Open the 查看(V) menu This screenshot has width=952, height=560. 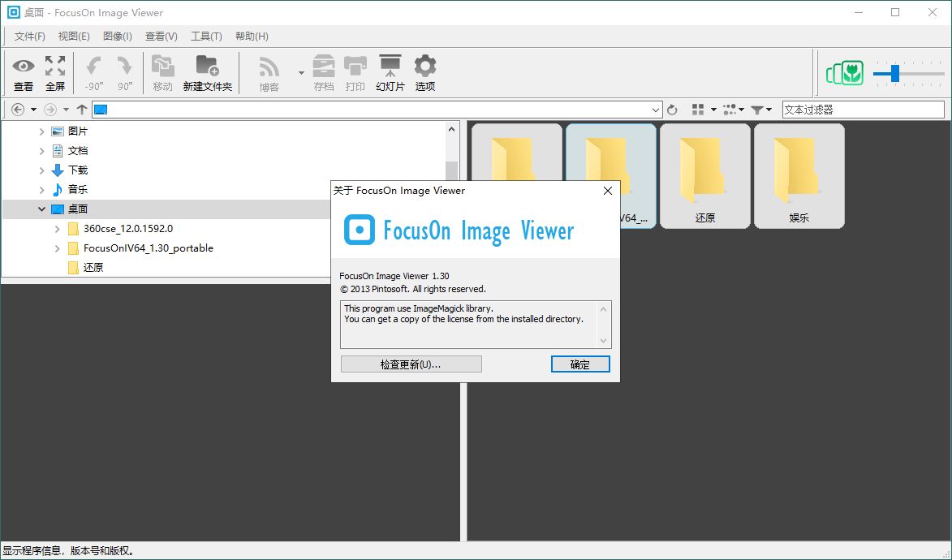click(162, 37)
